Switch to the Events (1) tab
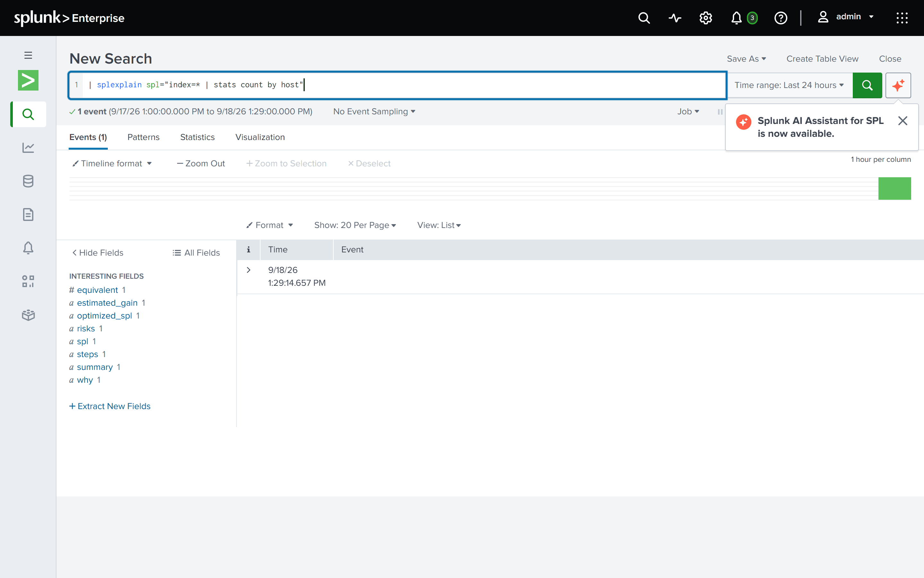The image size is (924, 578). tap(88, 137)
